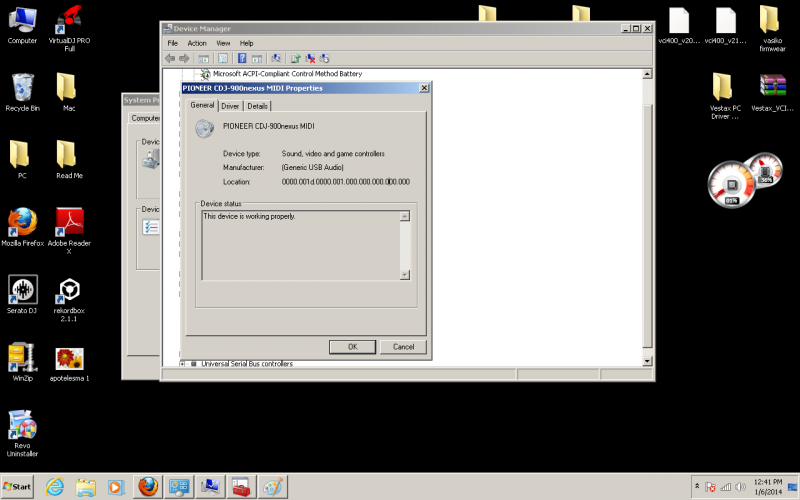The image size is (800, 500).
Task: Switch to the Driver tab
Action: pos(230,106)
